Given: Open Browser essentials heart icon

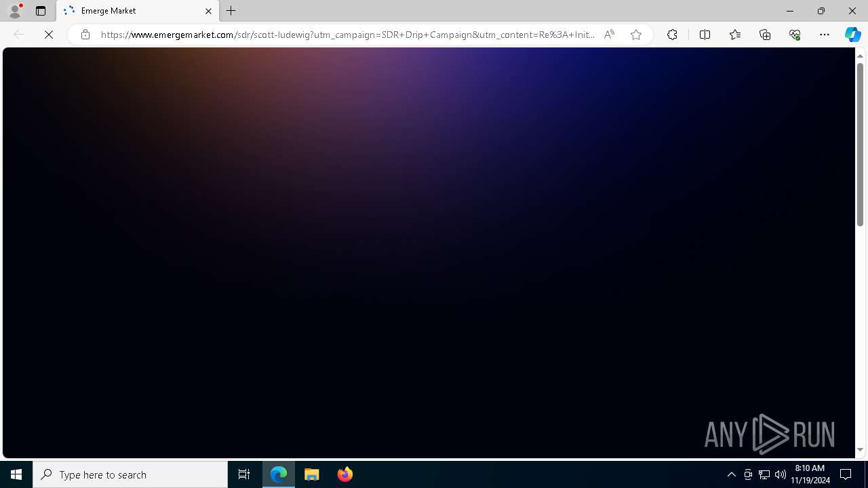Looking at the screenshot, I should 795,35.
